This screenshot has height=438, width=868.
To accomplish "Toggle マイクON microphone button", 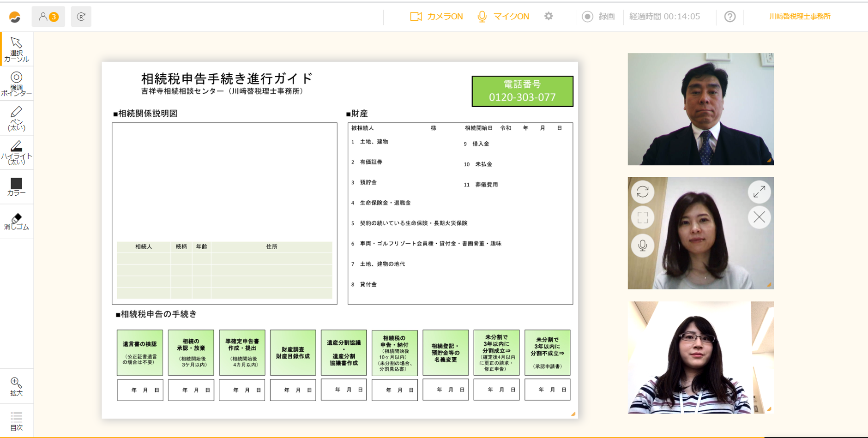I will pyautogui.click(x=503, y=17).
